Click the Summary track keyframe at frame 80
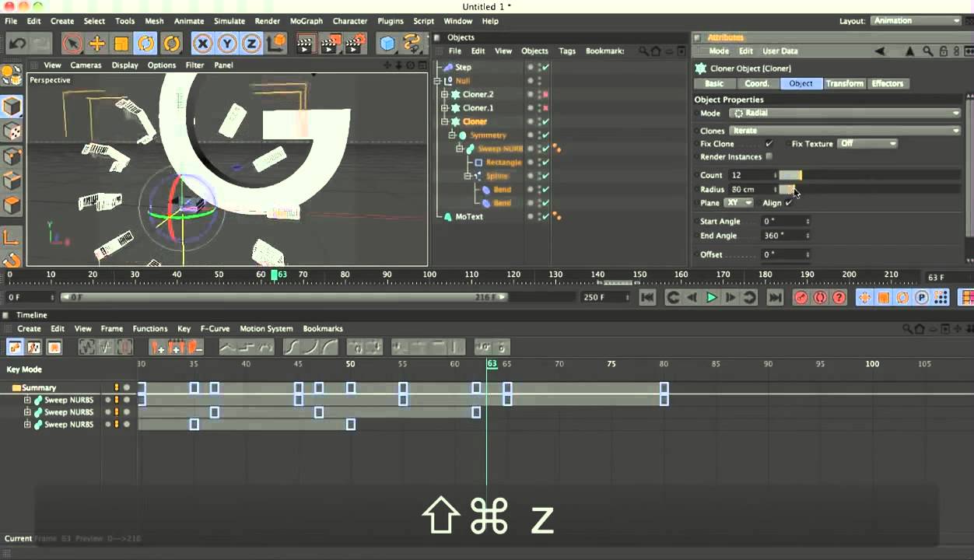The width and height of the screenshot is (974, 560). click(x=664, y=388)
